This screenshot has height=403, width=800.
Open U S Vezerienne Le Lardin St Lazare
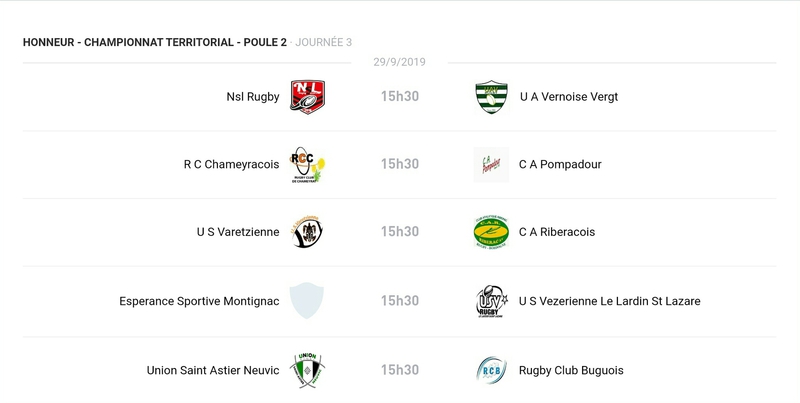pyautogui.click(x=609, y=301)
